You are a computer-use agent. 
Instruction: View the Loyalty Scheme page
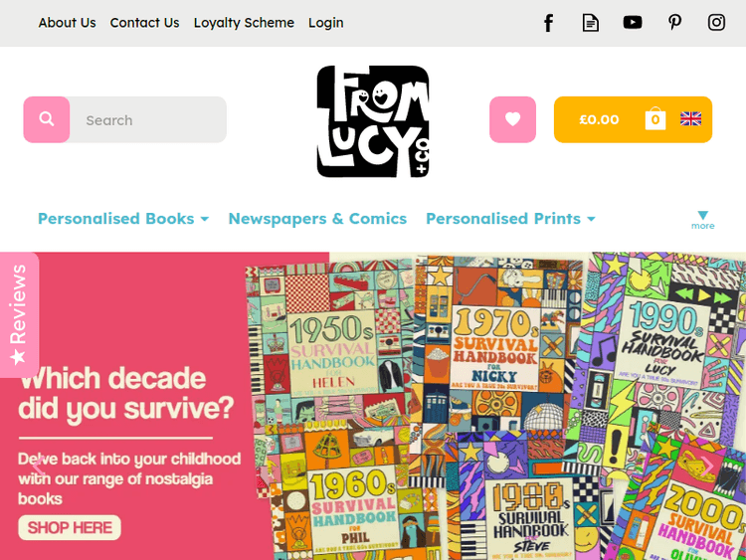point(244,23)
